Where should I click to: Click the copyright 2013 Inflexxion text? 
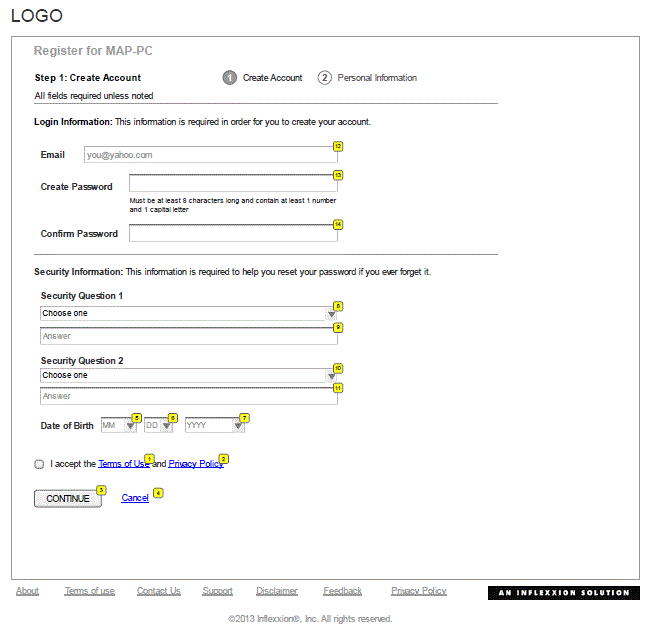(310, 619)
